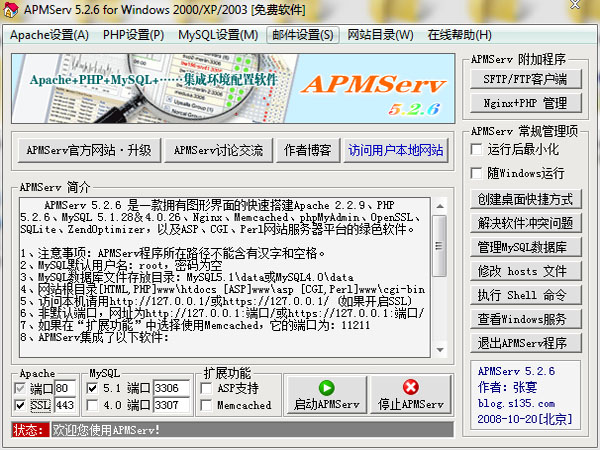Image resolution: width=600 pixels, height=450 pixels.
Task: Click 作者：张宴 text
Action: 507,387
